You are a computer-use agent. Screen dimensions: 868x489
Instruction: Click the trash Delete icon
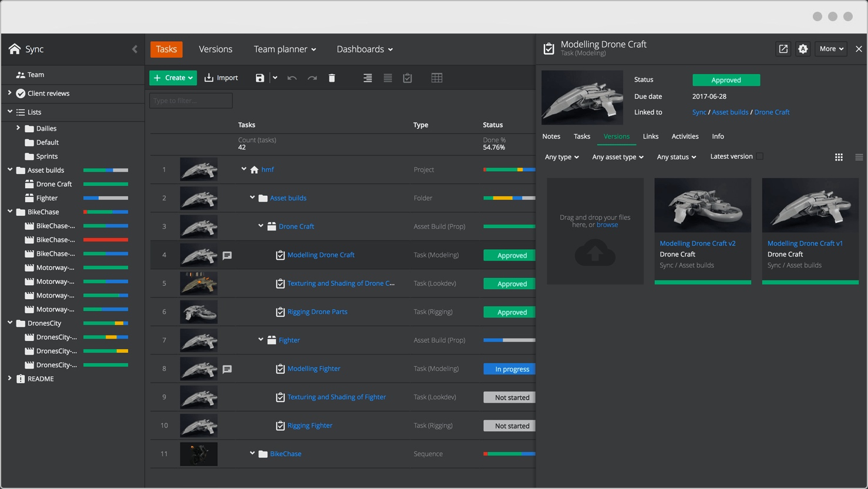pyautogui.click(x=332, y=77)
